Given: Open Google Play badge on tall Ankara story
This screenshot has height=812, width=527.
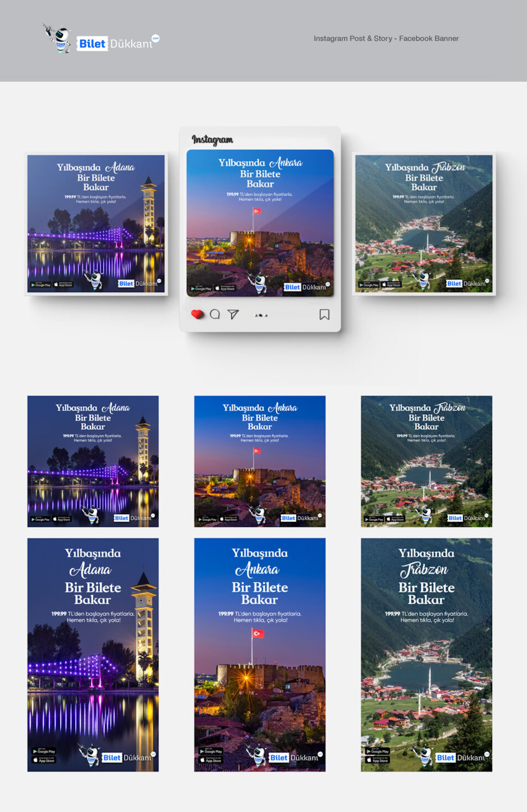Looking at the screenshot, I should pos(211,751).
